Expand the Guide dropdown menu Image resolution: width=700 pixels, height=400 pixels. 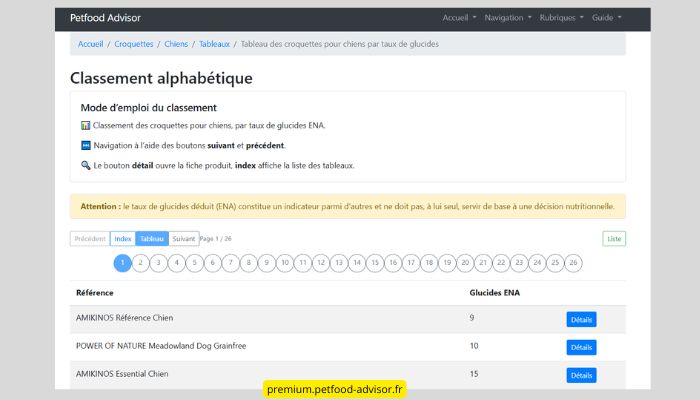coord(606,18)
